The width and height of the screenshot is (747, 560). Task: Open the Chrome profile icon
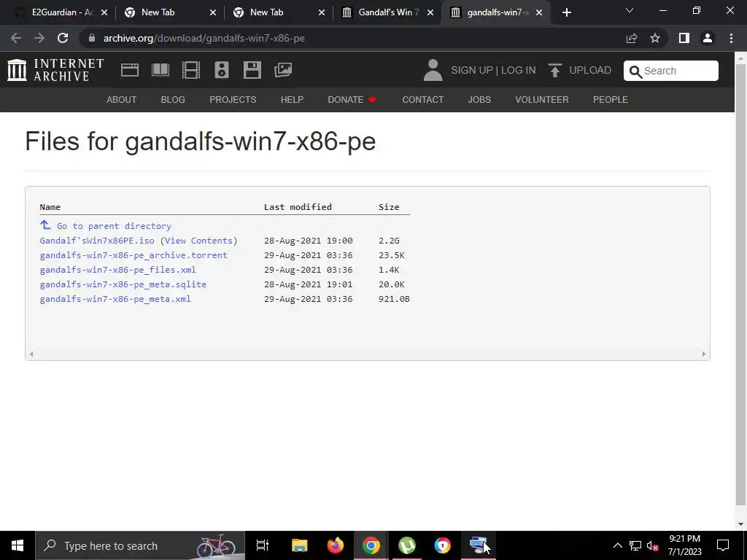pos(708,38)
